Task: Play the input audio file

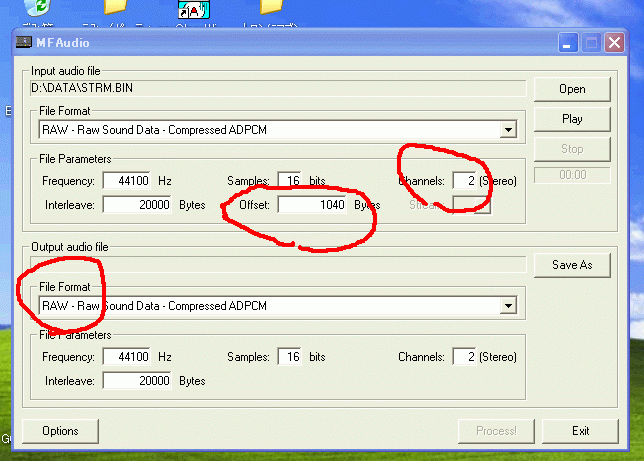Action: (x=572, y=119)
